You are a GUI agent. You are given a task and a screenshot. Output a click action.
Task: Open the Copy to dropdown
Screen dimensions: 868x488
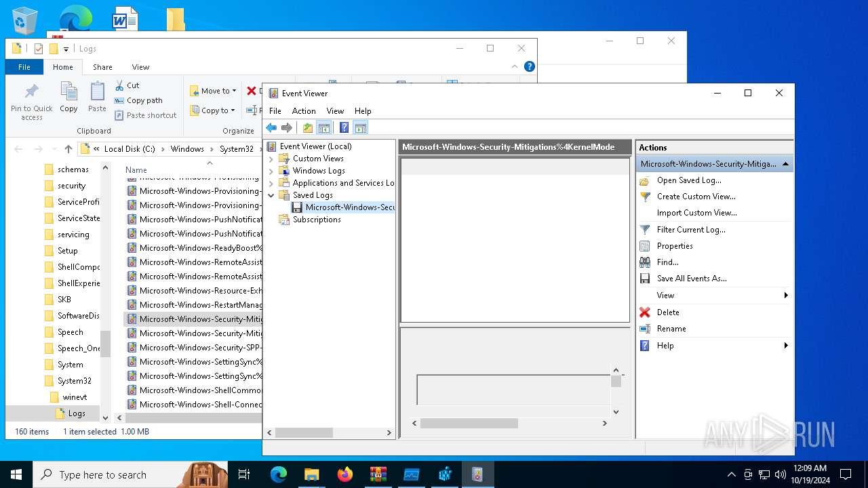pyautogui.click(x=212, y=110)
